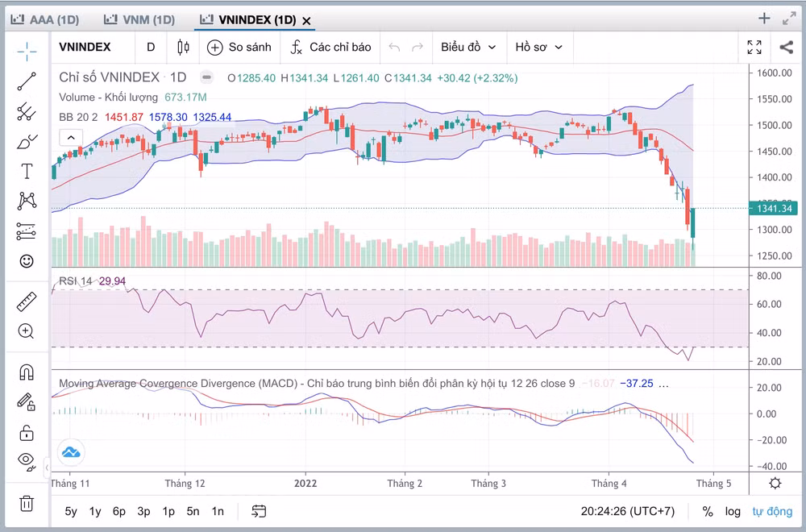The image size is (806, 532).
Task: Select the trend line drawing tool
Action: (x=27, y=81)
